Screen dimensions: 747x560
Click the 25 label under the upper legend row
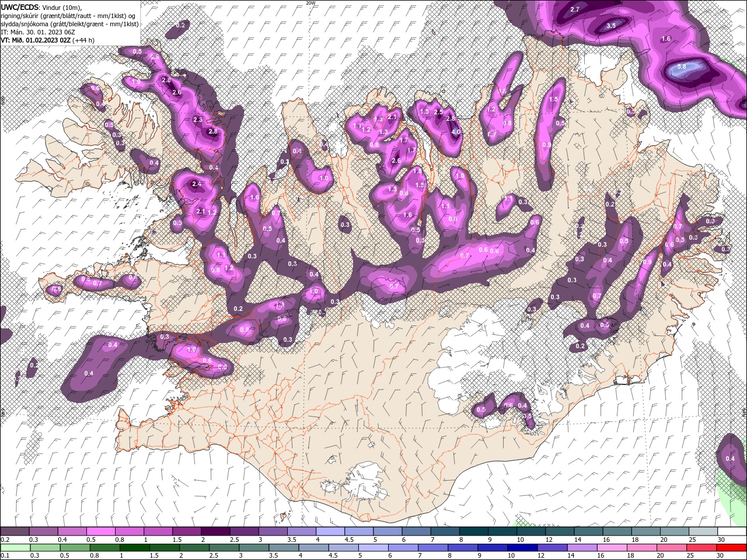point(692,540)
